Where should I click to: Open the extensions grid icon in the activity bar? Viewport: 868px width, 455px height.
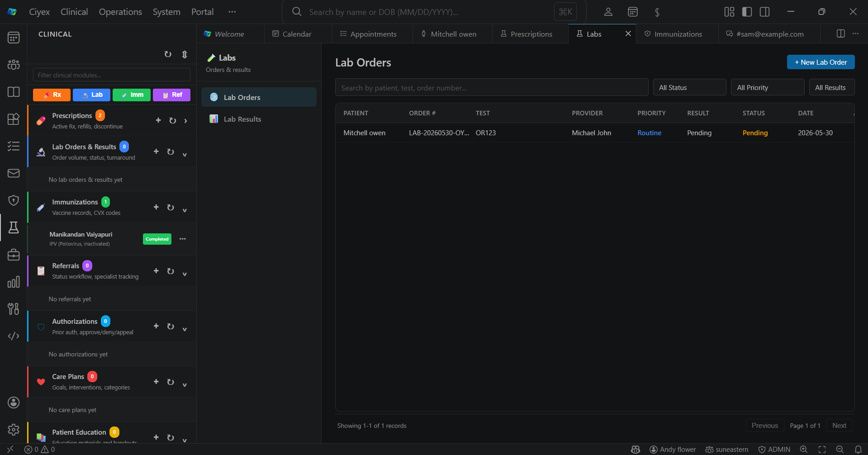14,119
